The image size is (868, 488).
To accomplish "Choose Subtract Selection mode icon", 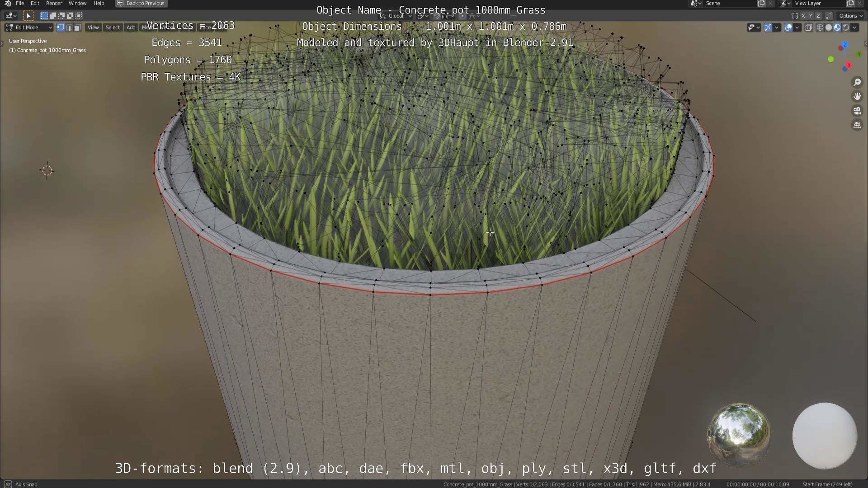I will click(x=61, y=16).
